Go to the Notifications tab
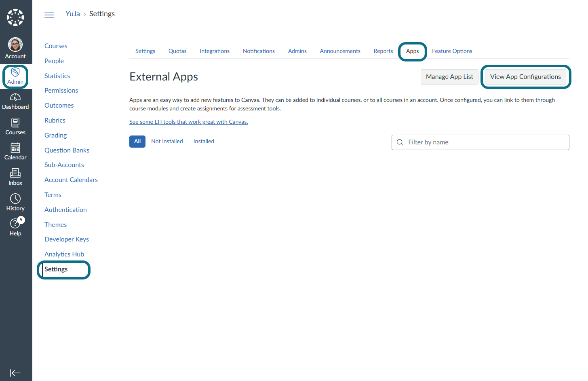This screenshot has width=588, height=381. [x=259, y=51]
